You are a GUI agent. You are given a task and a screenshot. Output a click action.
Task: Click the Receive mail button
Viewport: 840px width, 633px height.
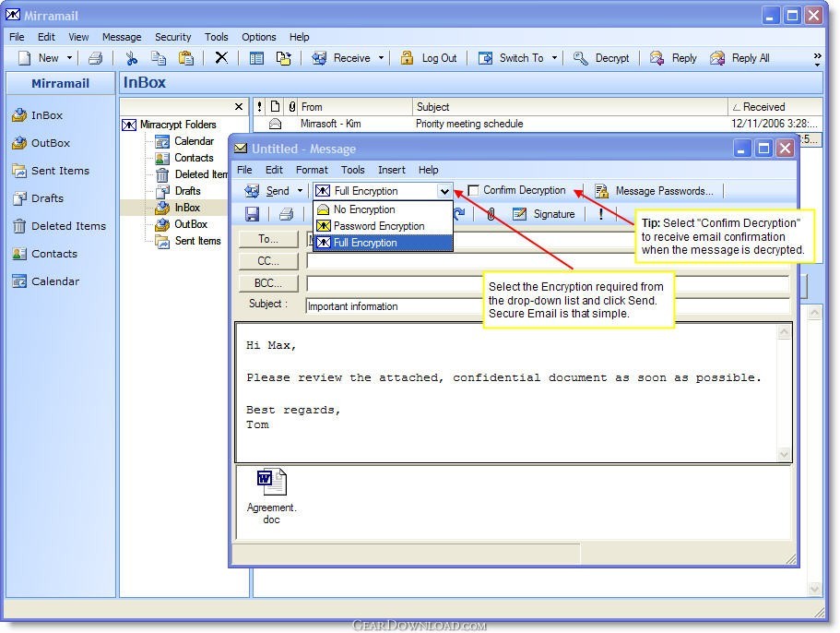pyautogui.click(x=341, y=58)
